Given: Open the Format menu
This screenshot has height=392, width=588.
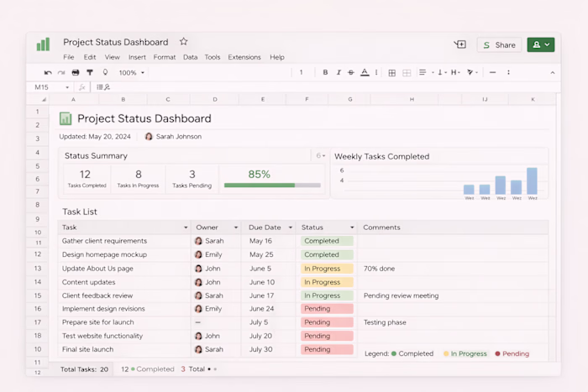Looking at the screenshot, I should (x=165, y=57).
